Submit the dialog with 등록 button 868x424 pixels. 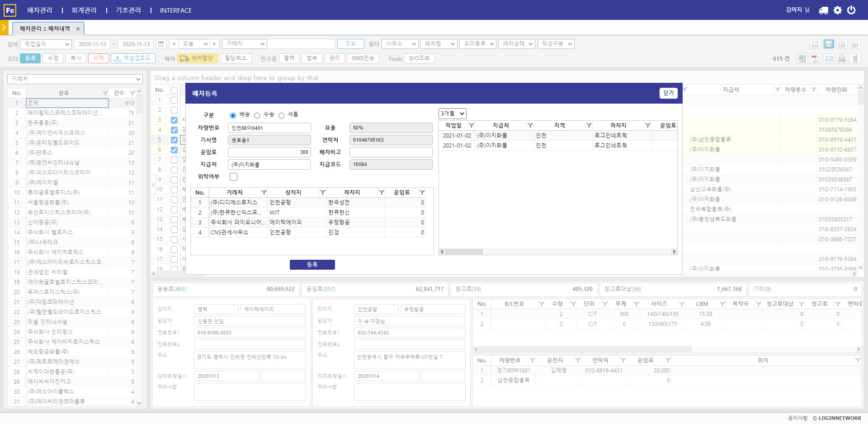tap(312, 265)
